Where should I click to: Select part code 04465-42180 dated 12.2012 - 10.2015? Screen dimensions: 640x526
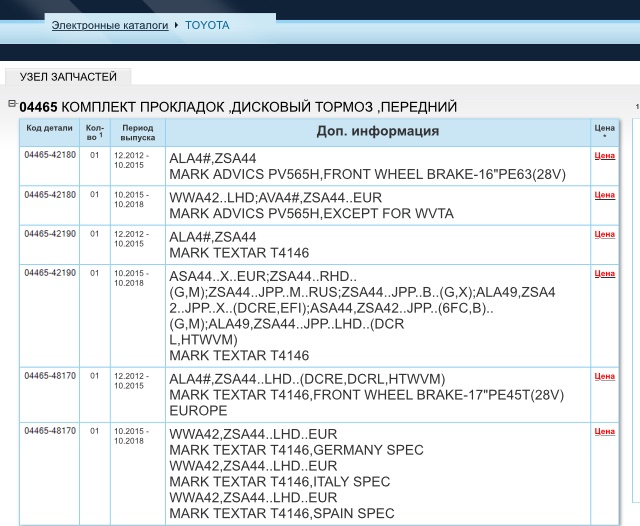click(x=50, y=155)
